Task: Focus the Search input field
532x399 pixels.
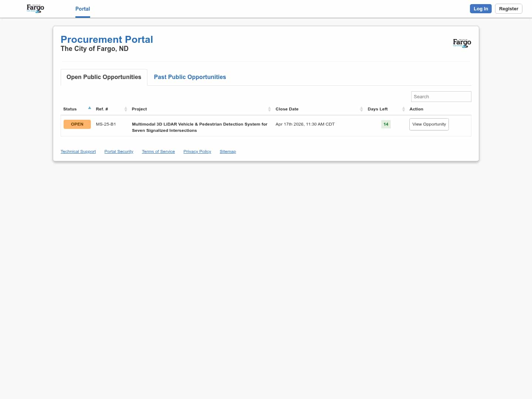Action: click(441, 96)
